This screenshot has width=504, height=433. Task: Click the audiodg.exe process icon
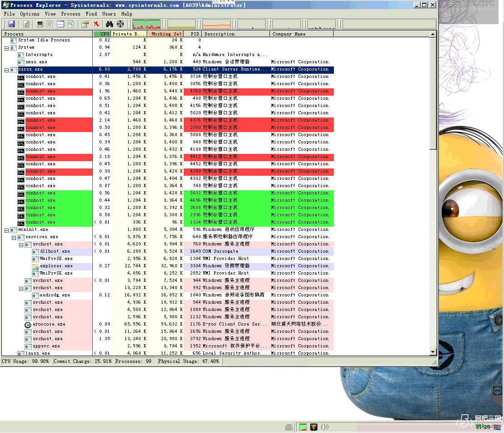click(35, 295)
